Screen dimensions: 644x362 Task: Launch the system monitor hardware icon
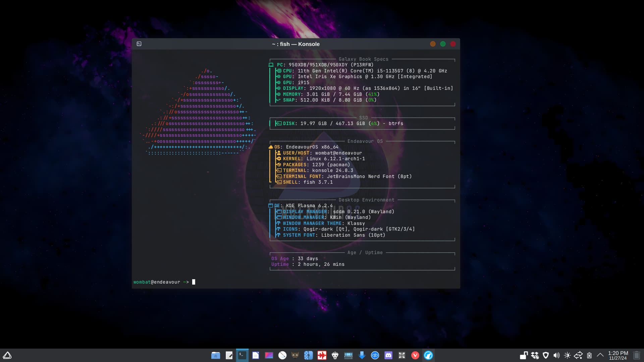(x=348, y=355)
